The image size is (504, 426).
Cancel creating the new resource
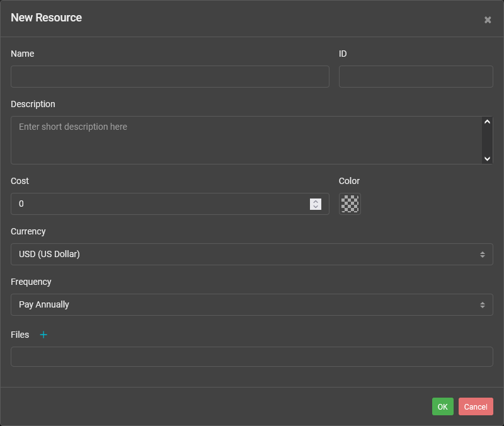[476, 406]
